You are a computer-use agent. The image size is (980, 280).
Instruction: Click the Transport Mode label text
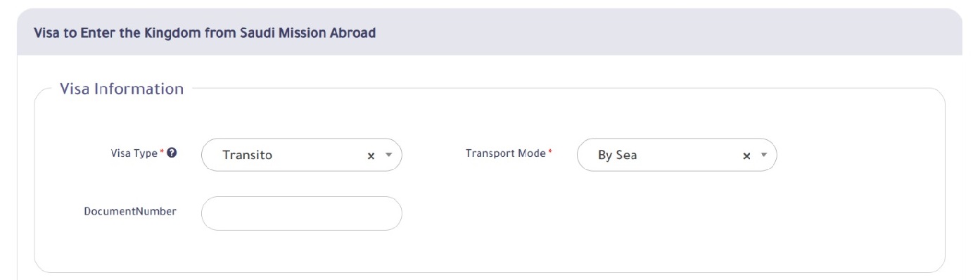click(506, 153)
